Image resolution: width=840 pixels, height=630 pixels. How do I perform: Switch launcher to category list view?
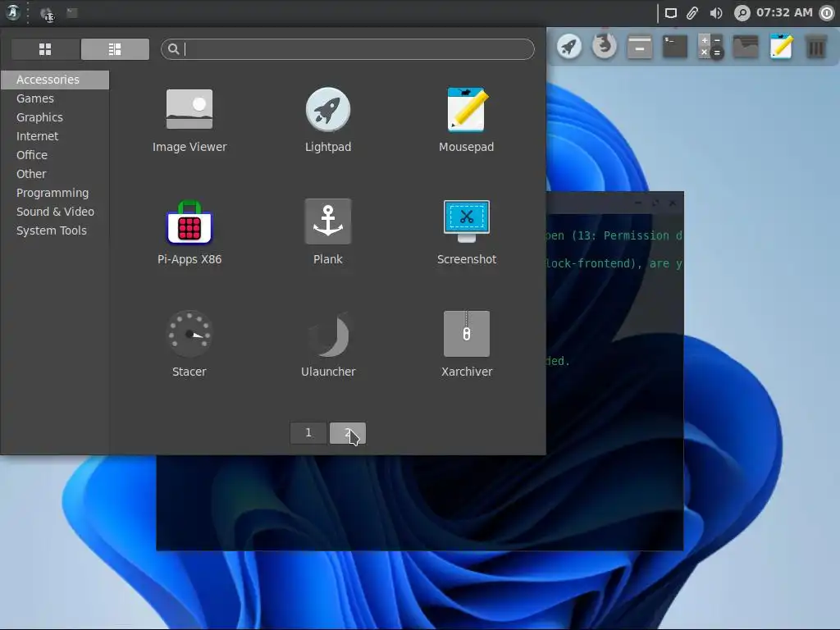(x=115, y=49)
